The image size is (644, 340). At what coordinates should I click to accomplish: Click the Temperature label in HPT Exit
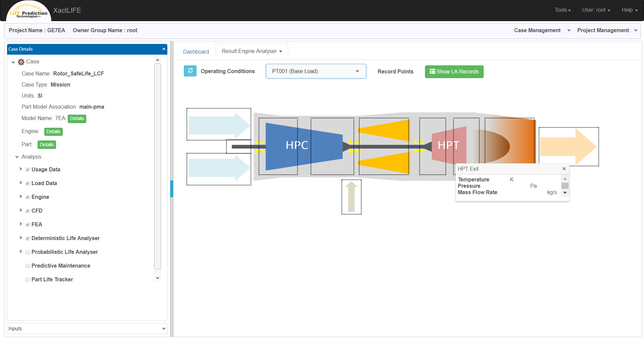[x=474, y=180]
